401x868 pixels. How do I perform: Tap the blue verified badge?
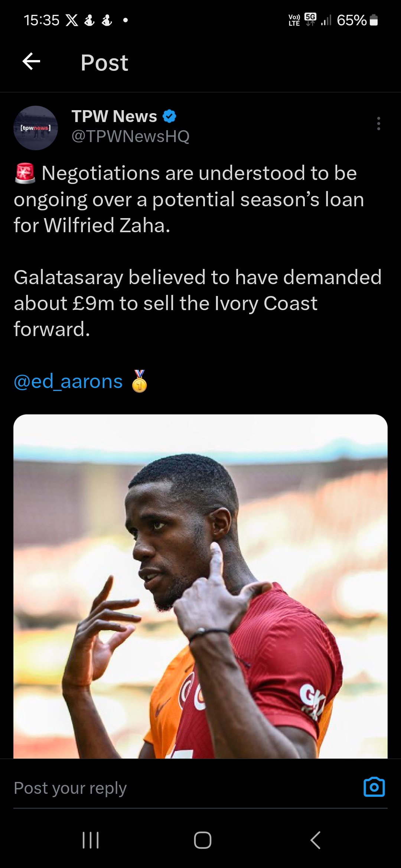click(x=170, y=116)
